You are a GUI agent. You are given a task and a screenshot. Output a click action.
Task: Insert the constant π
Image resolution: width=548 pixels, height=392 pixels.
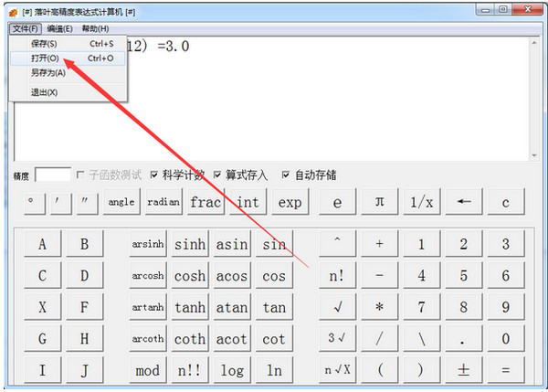pyautogui.click(x=380, y=202)
